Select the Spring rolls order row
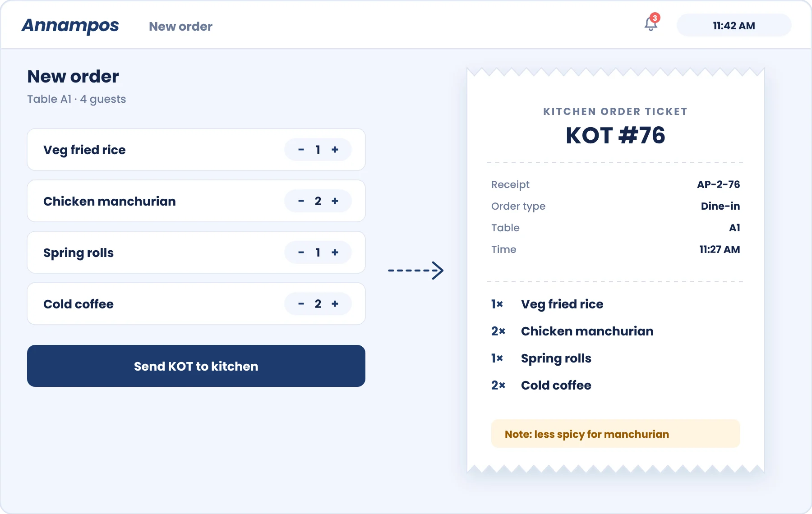The image size is (812, 514). [196, 252]
